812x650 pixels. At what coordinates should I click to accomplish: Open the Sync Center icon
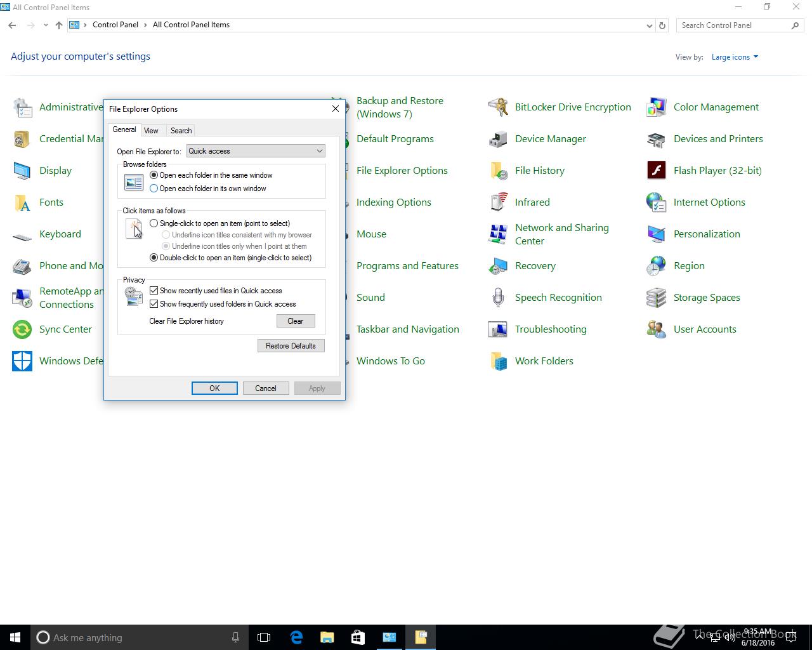22,329
